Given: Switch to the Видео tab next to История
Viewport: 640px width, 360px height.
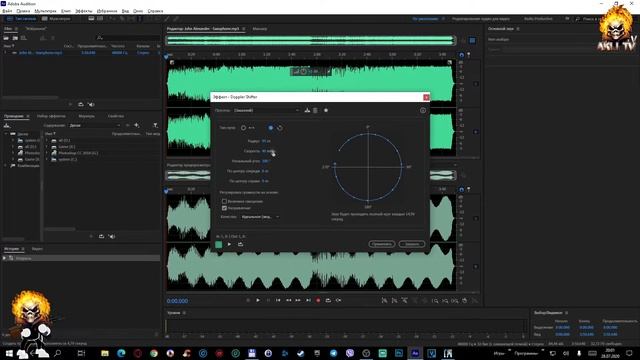Looking at the screenshot, I should [37, 249].
